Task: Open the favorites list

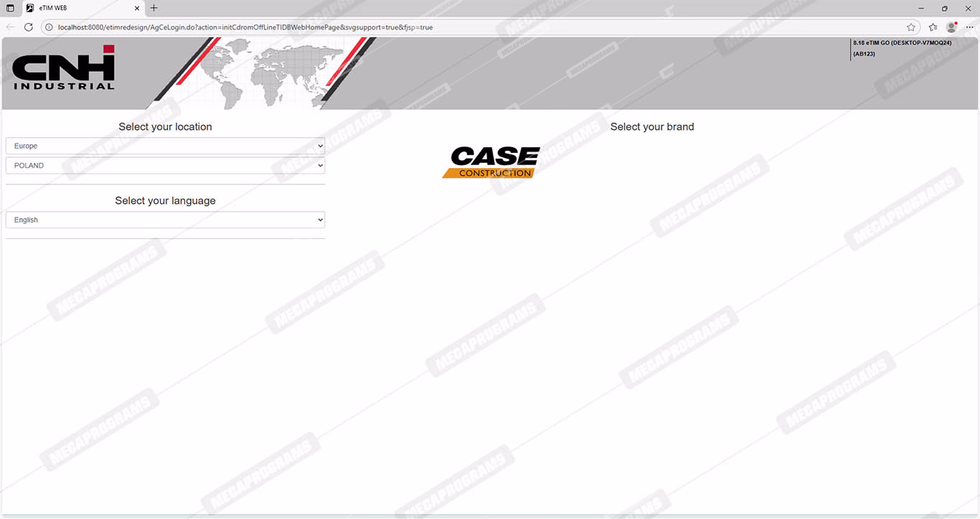Action: [933, 27]
